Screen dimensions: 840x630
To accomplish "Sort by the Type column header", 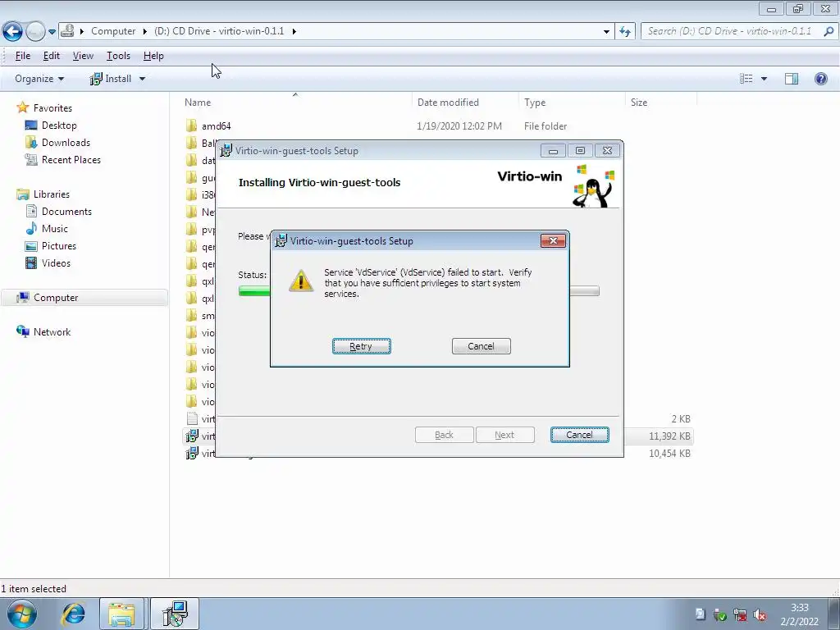I will click(x=571, y=103).
